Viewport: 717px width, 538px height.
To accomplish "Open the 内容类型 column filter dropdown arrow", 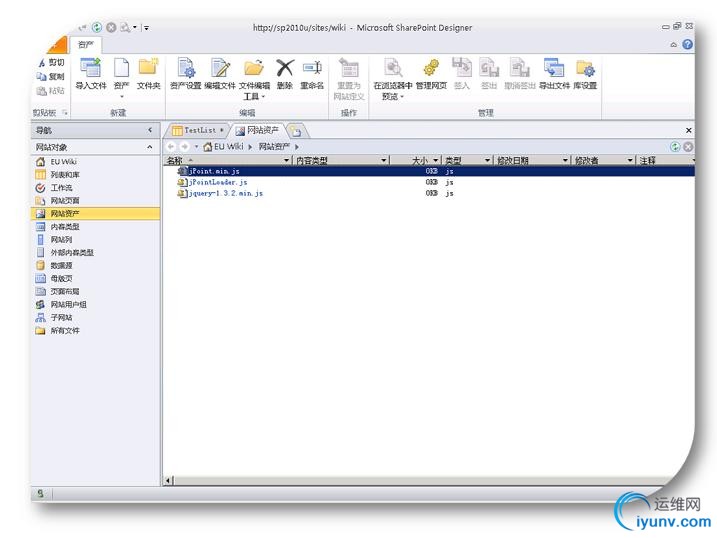I will (384, 160).
